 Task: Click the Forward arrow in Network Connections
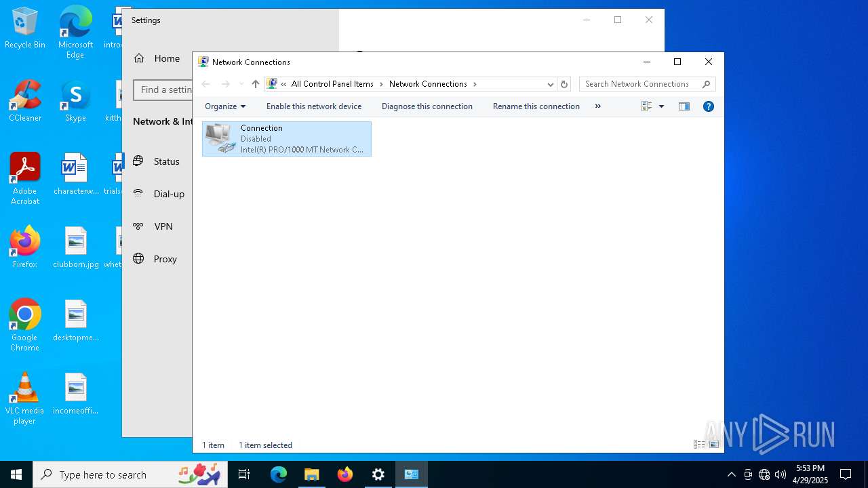tap(226, 84)
